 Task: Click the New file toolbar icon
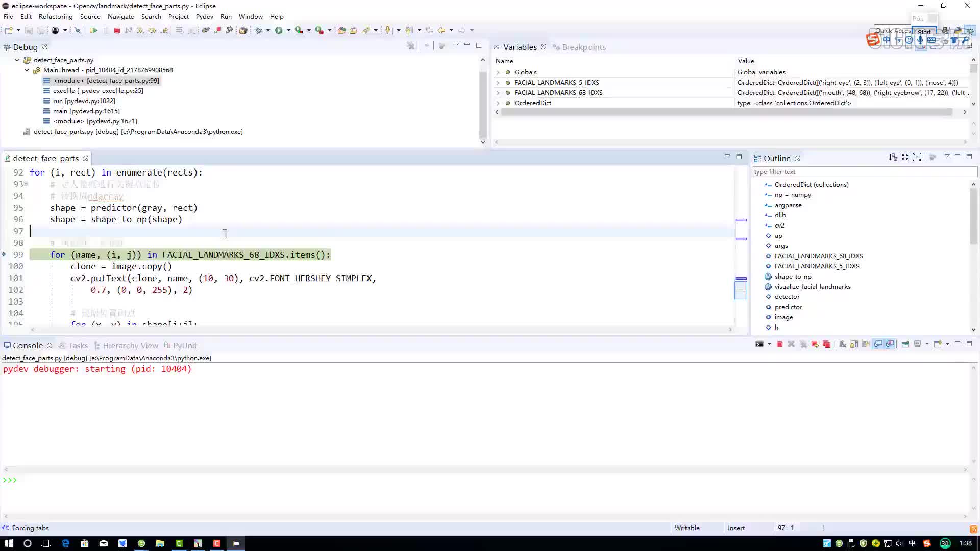9,30
